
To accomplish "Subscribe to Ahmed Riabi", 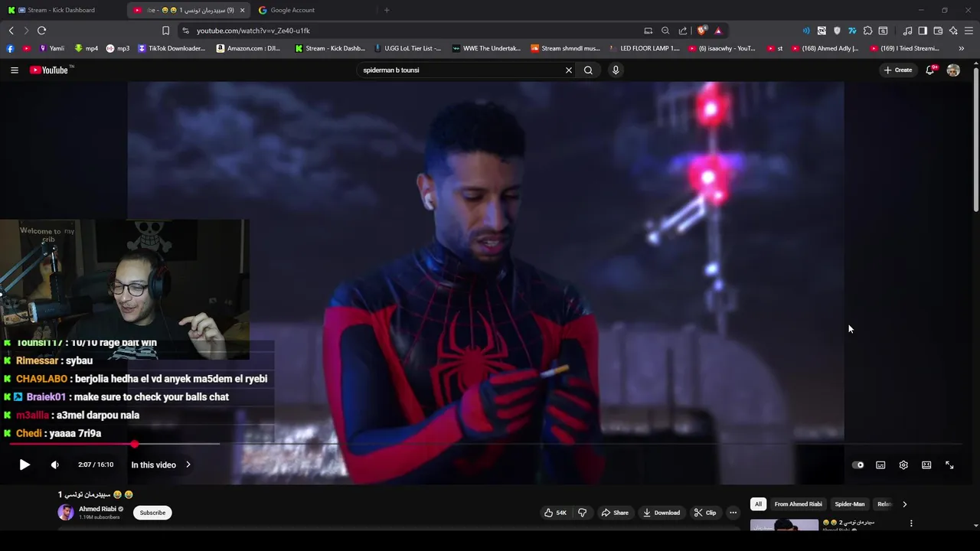I will (152, 513).
